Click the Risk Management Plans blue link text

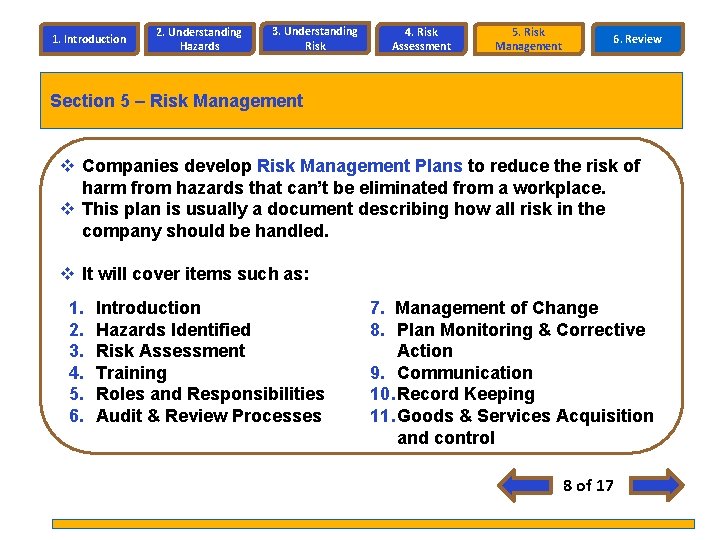pos(360,166)
